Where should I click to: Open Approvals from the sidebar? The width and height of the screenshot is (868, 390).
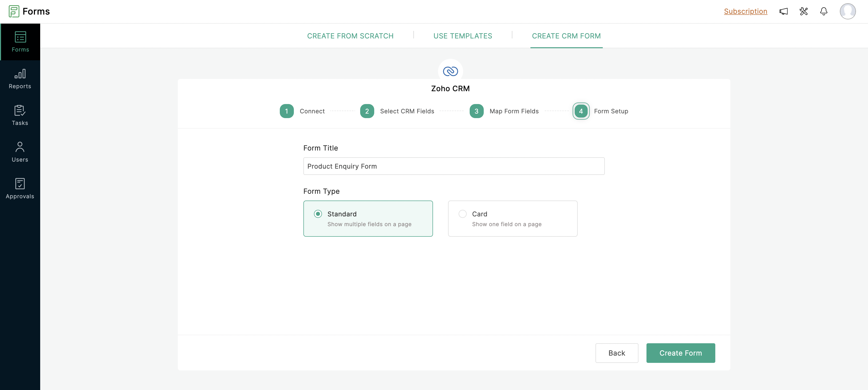[x=20, y=189]
